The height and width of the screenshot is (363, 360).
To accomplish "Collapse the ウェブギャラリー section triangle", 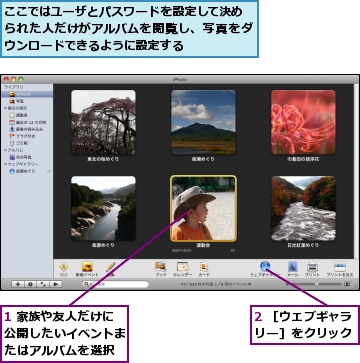I will [x=5, y=164].
